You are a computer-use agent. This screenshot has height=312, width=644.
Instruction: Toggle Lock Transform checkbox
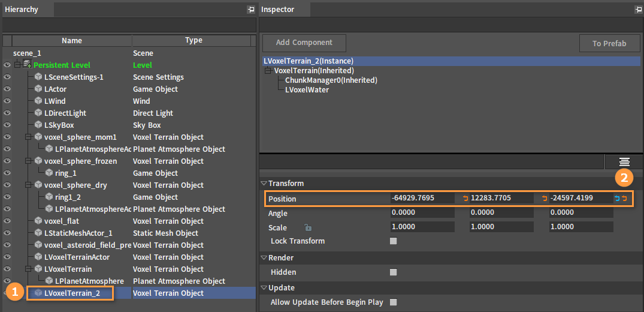pos(394,241)
